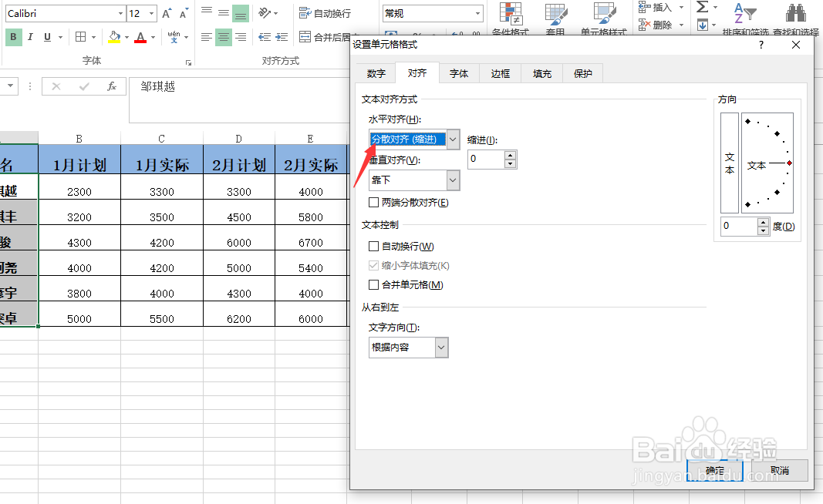Click the 确定 button
Screen dimensions: 823x504
point(715,470)
